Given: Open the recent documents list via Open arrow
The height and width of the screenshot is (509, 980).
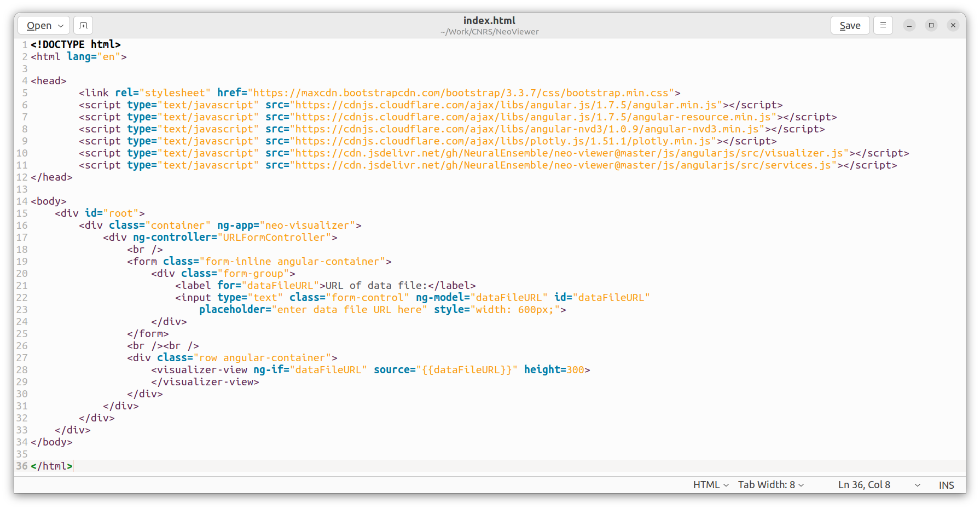Looking at the screenshot, I should 60,25.
